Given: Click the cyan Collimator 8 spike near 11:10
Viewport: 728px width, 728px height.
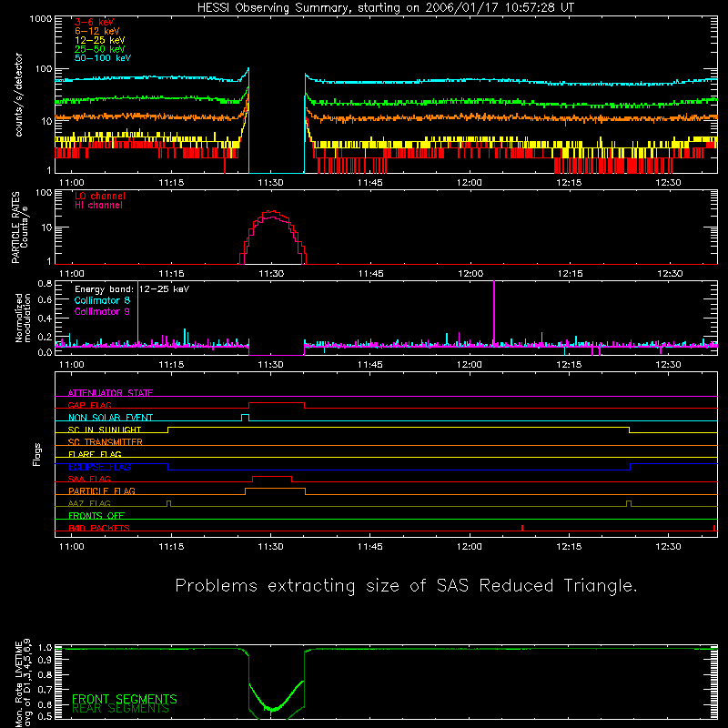Looking at the screenshot, I should click(138, 311).
